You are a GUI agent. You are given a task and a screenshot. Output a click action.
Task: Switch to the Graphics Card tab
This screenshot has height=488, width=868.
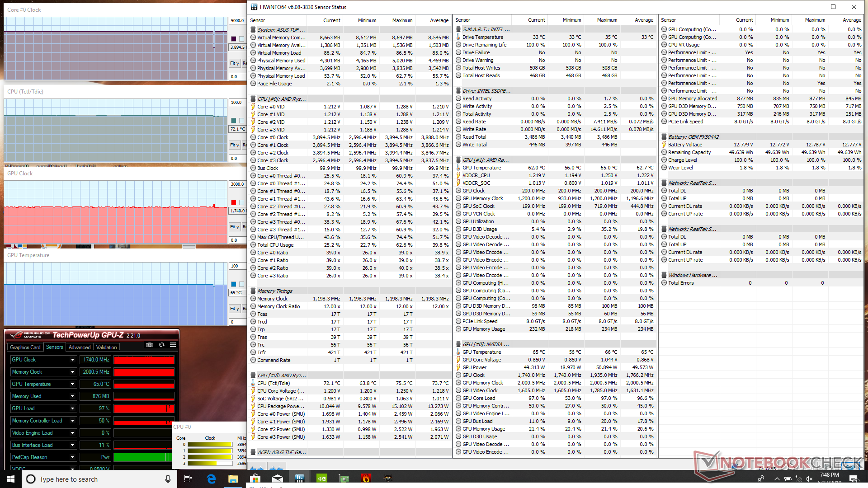[x=25, y=347]
